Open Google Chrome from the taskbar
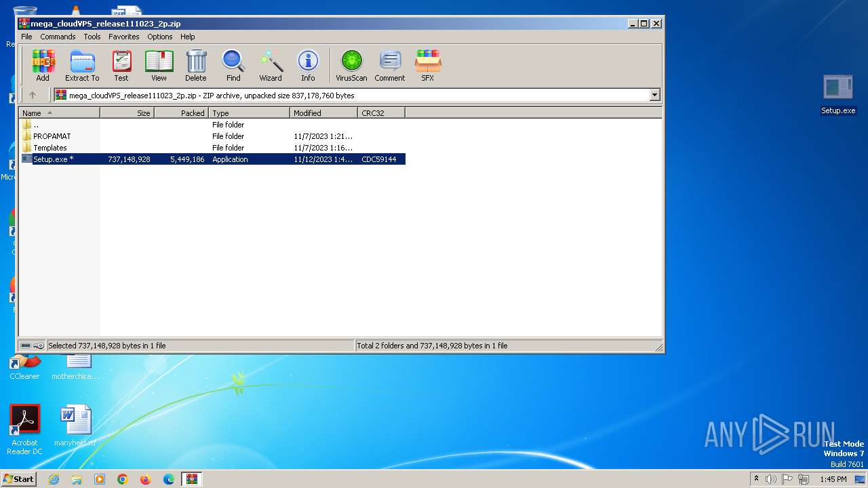Image resolution: width=868 pixels, height=488 pixels. tap(123, 479)
